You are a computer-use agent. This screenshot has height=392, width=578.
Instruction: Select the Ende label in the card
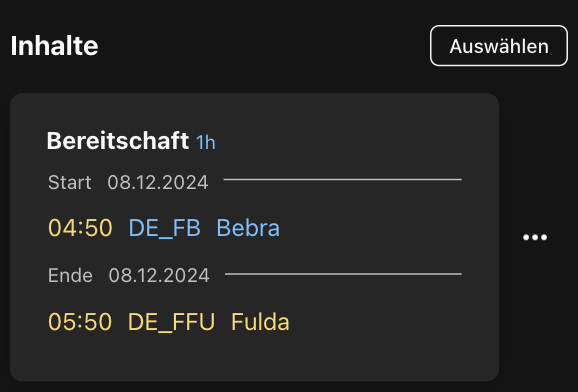(70, 275)
